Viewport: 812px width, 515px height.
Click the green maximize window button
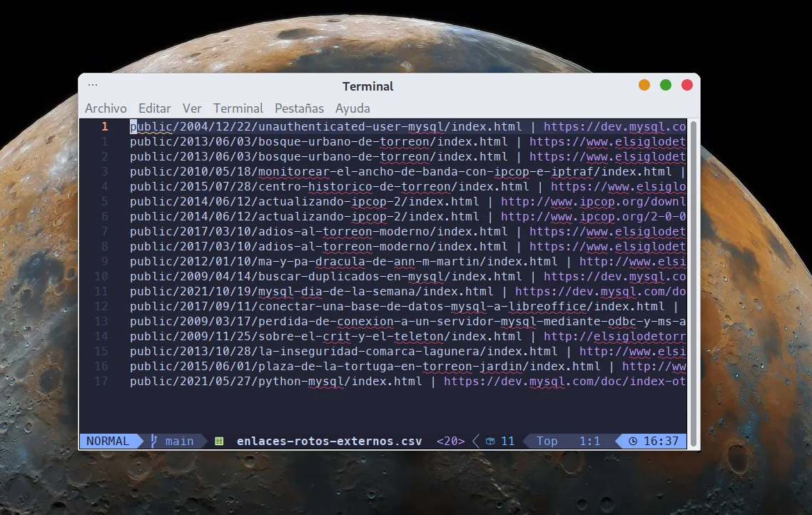[x=666, y=85]
